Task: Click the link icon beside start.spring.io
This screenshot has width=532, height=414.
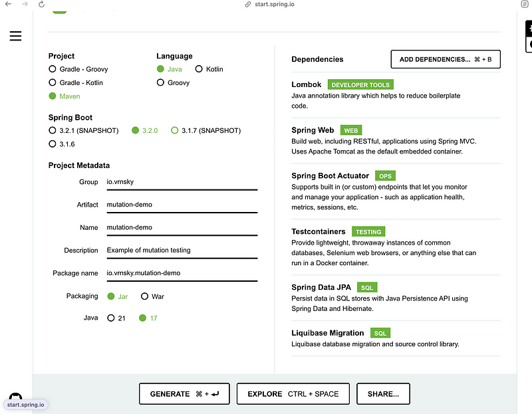Action: 248,4
